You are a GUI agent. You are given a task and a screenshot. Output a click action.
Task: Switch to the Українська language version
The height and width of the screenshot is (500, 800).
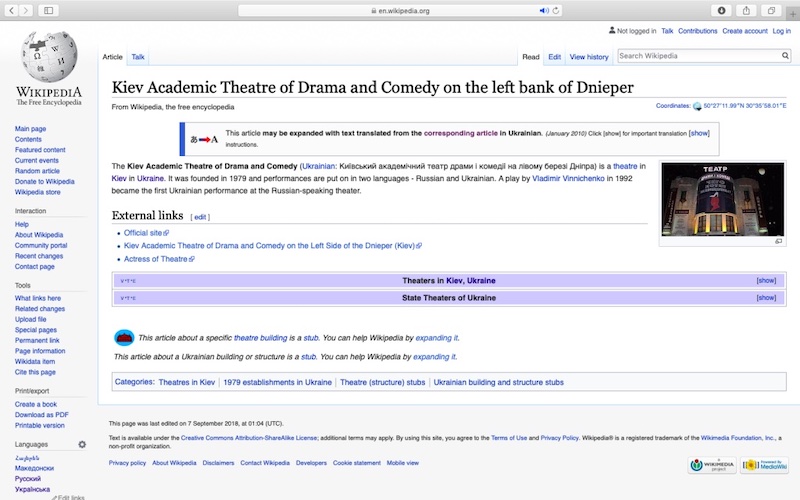[32, 489]
